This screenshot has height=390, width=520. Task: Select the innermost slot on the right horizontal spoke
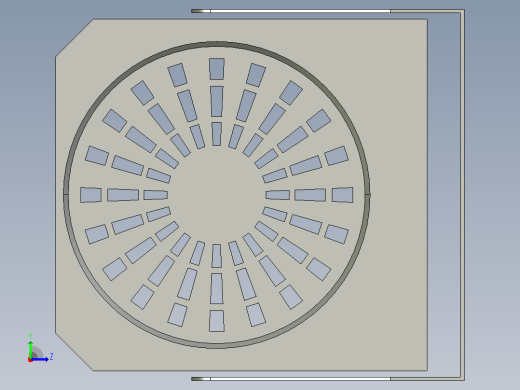point(278,195)
